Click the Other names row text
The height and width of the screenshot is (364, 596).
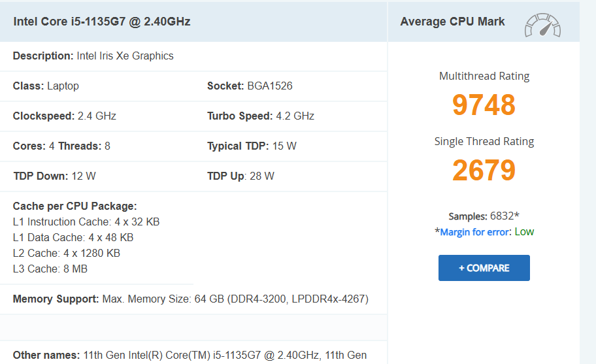190,356
